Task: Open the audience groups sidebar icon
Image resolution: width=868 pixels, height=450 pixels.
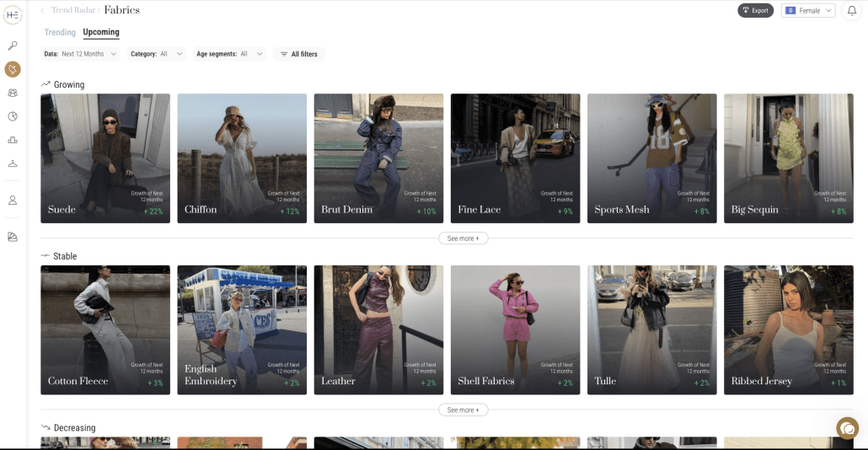Action: click(x=13, y=93)
